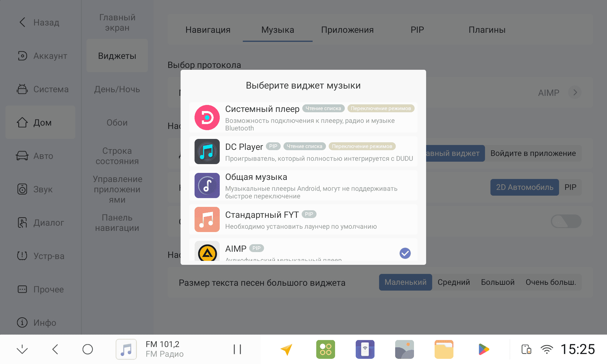Open the Плагины tab
This screenshot has height=364, width=607.
coord(487,30)
